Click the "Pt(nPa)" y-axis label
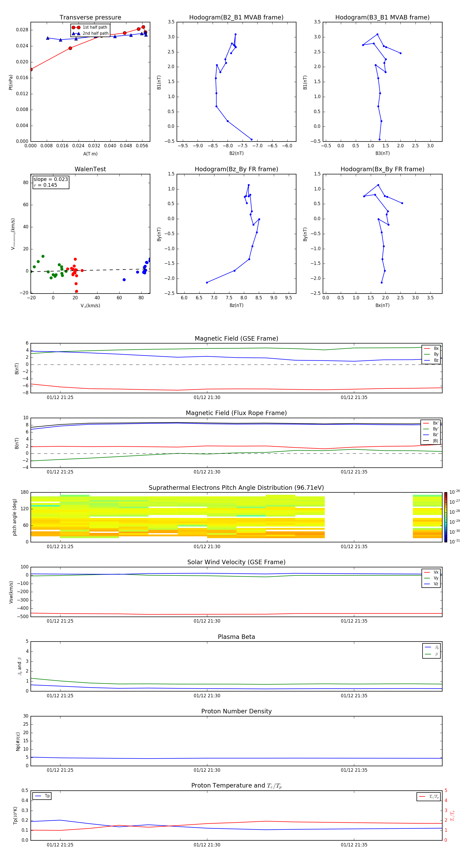This screenshot has width=473, height=868. [x=11, y=82]
